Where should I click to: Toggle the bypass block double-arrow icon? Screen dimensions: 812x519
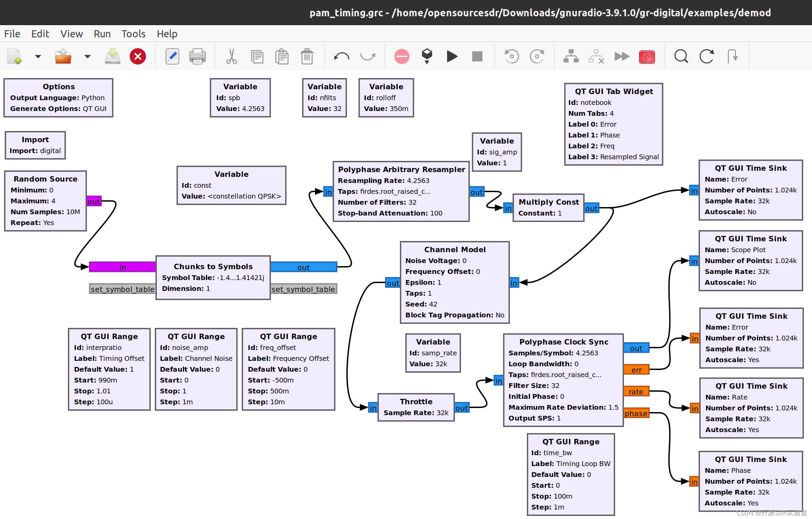pyautogui.click(x=622, y=56)
